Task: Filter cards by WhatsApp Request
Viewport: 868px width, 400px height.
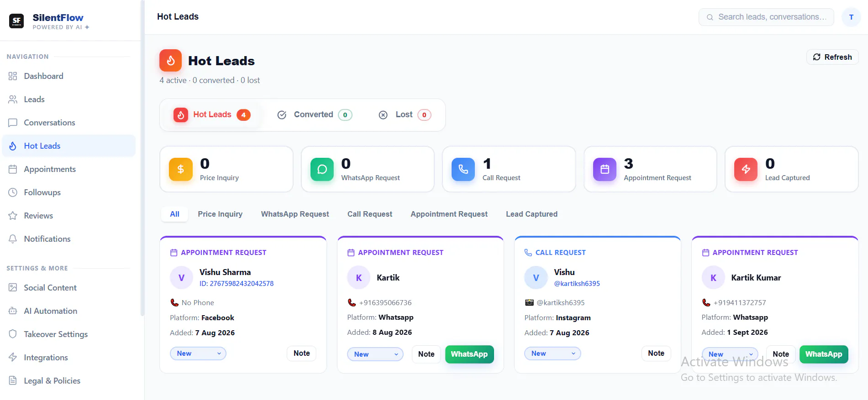Action: pos(295,214)
